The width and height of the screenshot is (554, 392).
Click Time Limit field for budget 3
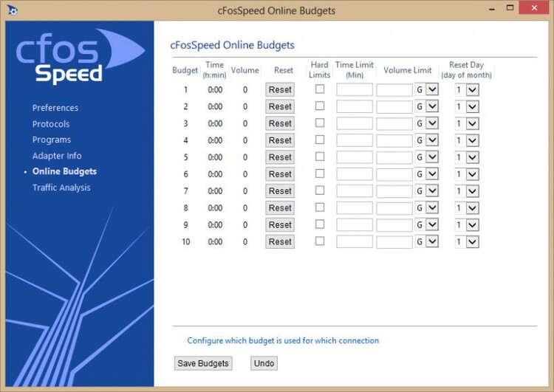[x=355, y=123]
